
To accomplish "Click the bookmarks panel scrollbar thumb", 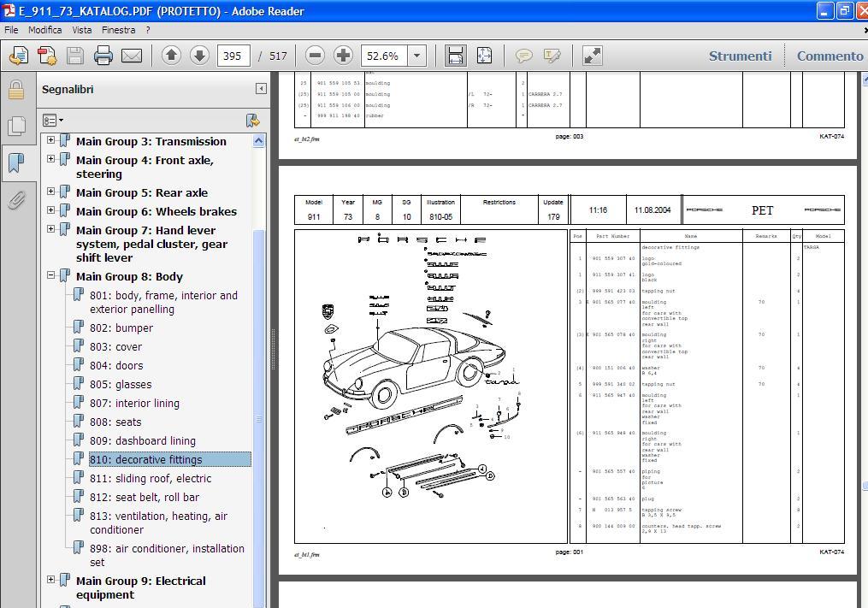I will tap(259, 419).
